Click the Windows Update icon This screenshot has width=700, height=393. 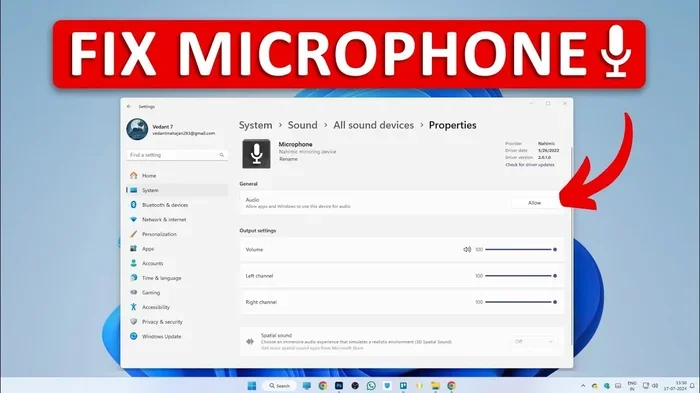133,336
